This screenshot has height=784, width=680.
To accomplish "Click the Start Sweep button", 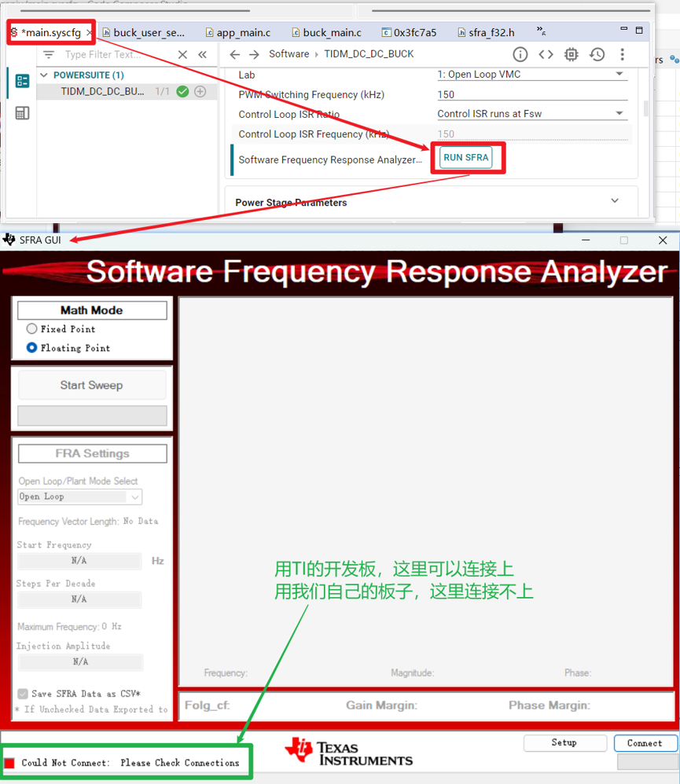I will click(91, 385).
